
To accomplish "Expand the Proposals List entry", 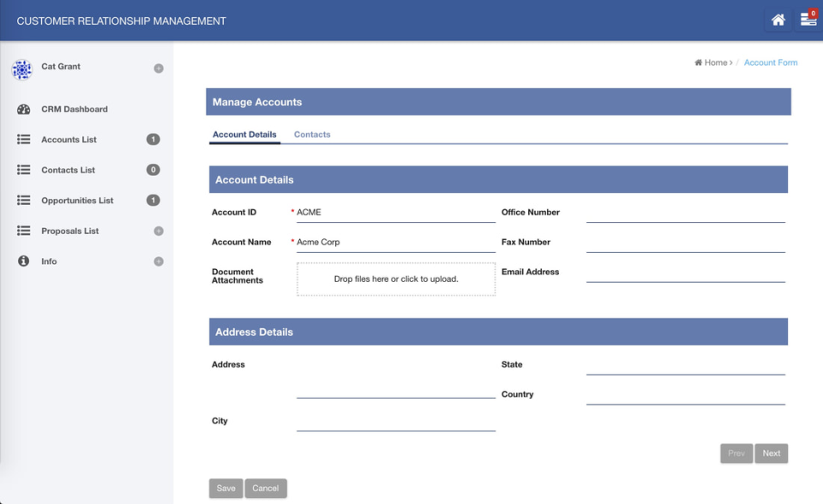I will click(x=157, y=231).
